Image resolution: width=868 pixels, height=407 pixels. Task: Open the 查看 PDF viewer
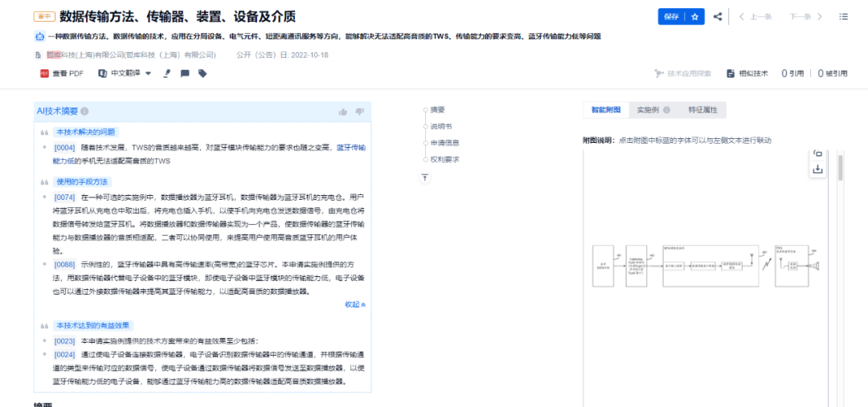pos(61,74)
